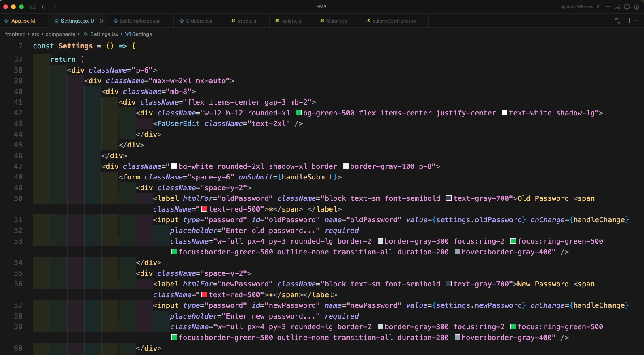644x355 pixels.
Task: Expand the frontend breadcrumb
Action: pyautogui.click(x=15, y=34)
